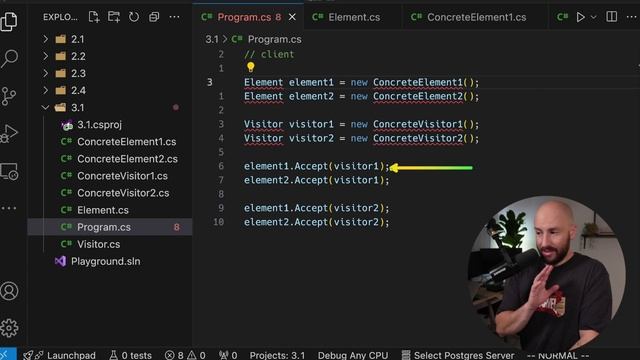Create a new folder in Explorer
Image resolution: width=640 pixels, height=360 pixels.
click(114, 17)
